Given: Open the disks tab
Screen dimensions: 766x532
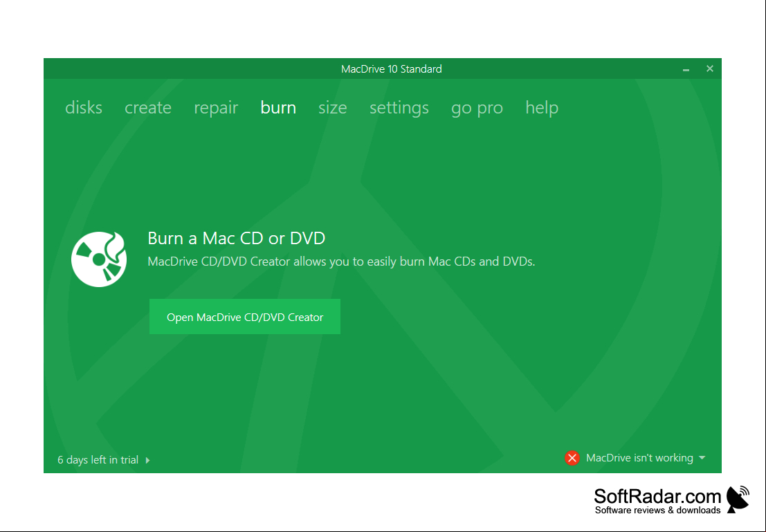Looking at the screenshot, I should click(x=84, y=107).
